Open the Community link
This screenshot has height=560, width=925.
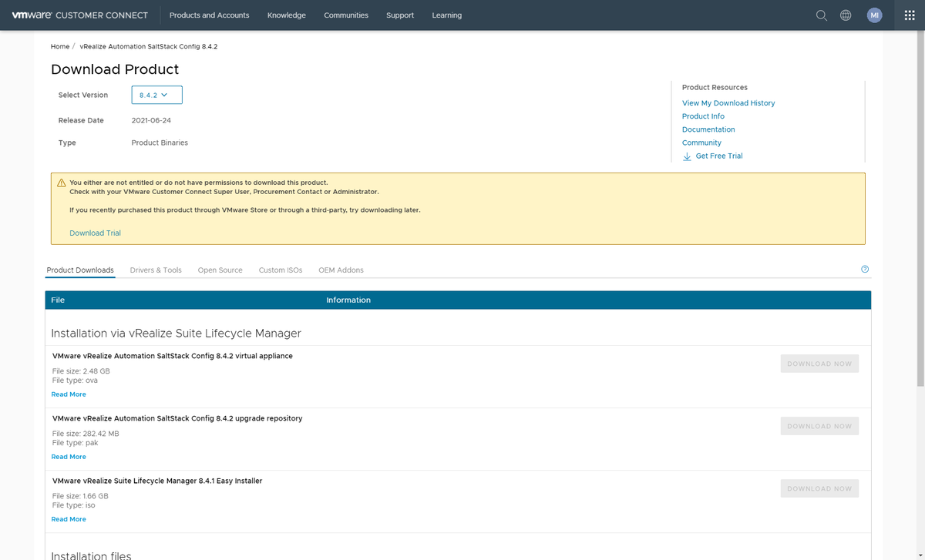pyautogui.click(x=701, y=143)
